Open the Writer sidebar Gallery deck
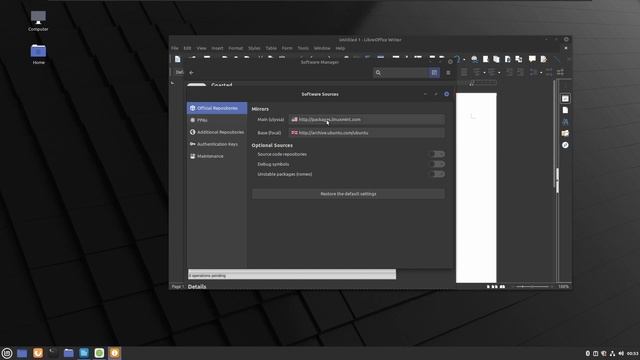Screen dimensions: 640x360 [565, 133]
